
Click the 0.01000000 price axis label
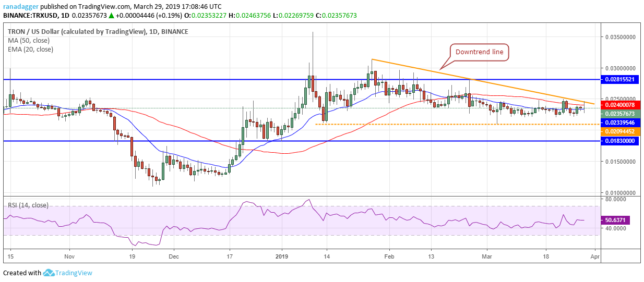coord(620,193)
